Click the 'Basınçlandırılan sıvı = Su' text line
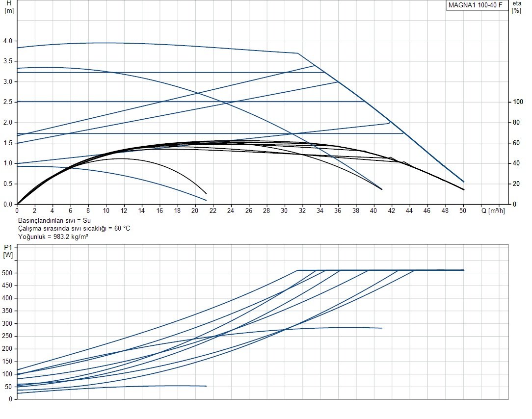 [x=54, y=220]
